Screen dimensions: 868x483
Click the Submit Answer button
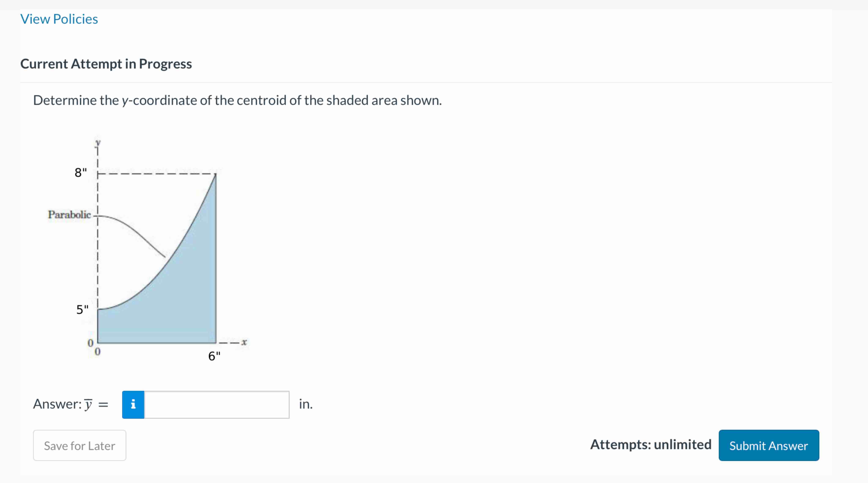pyautogui.click(x=769, y=445)
